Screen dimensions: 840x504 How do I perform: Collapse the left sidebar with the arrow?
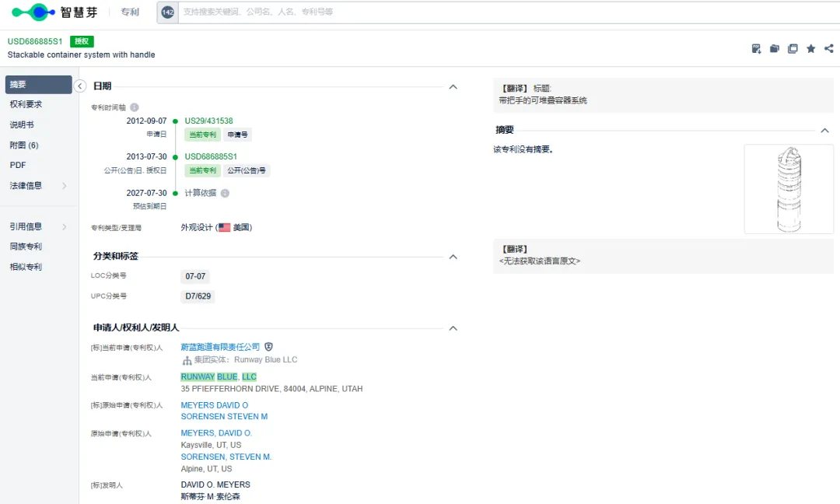pyautogui.click(x=80, y=86)
